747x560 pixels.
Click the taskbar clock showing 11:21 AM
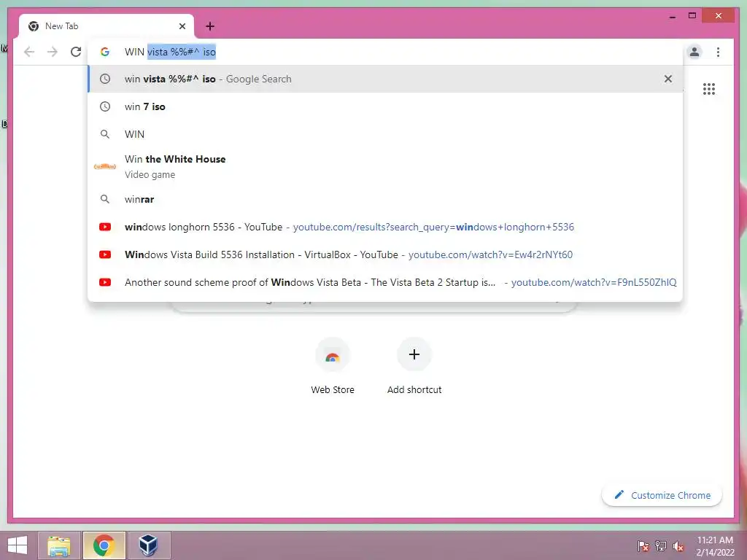[x=715, y=545]
